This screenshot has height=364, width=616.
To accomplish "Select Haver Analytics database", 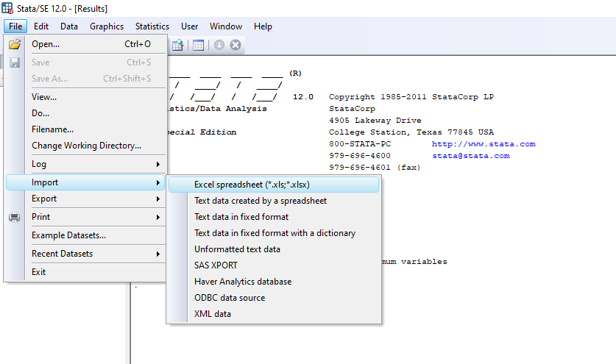I will point(274,282).
